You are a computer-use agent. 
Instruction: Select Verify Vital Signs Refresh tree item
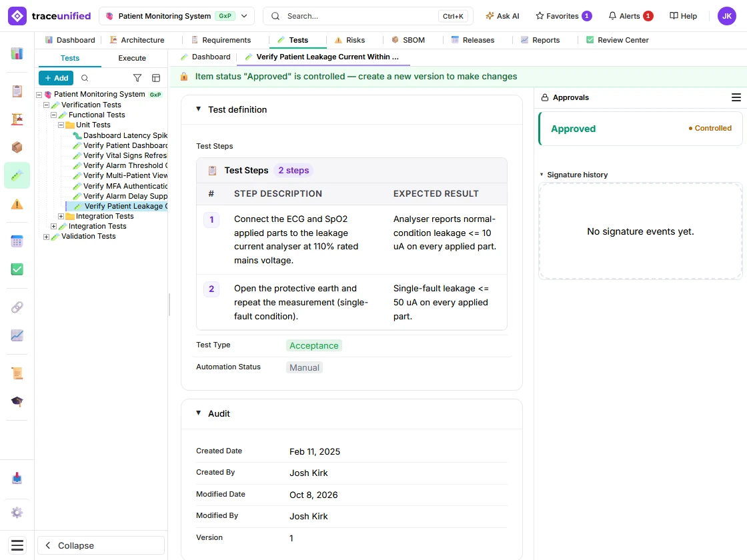(x=120, y=155)
